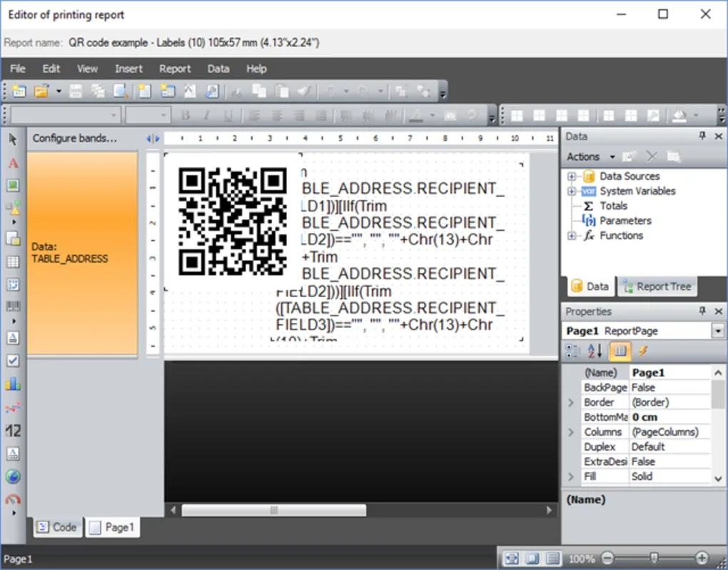This screenshot has width=728, height=570.
Task: Select the Barcode object tool
Action: click(13, 307)
